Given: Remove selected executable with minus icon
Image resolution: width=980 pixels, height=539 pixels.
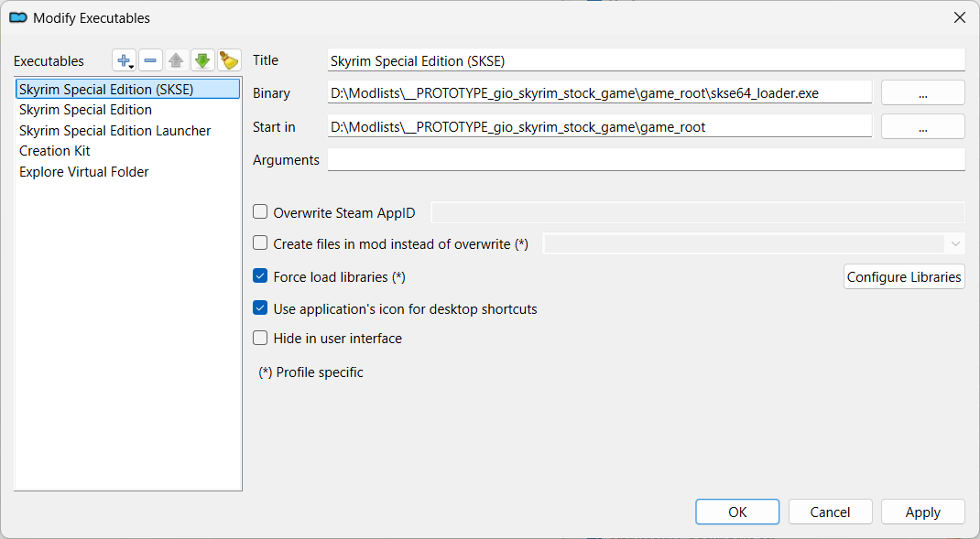Looking at the screenshot, I should (150, 60).
